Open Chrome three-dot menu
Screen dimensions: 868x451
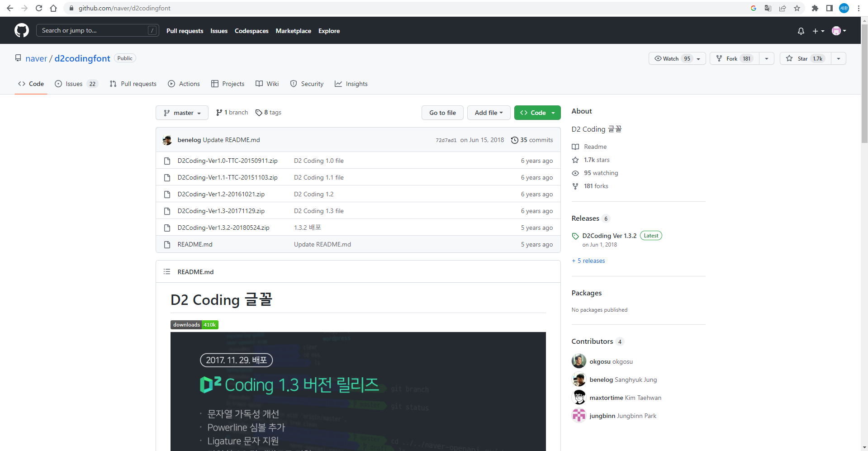[859, 8]
